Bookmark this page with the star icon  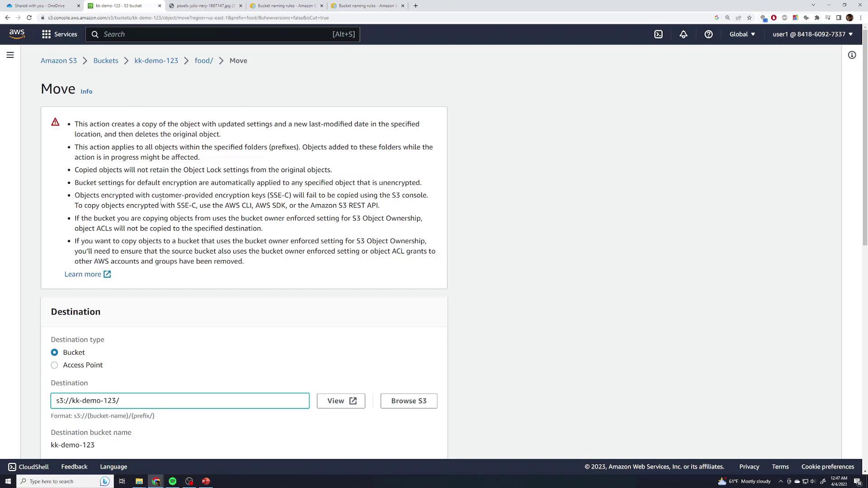[749, 18]
